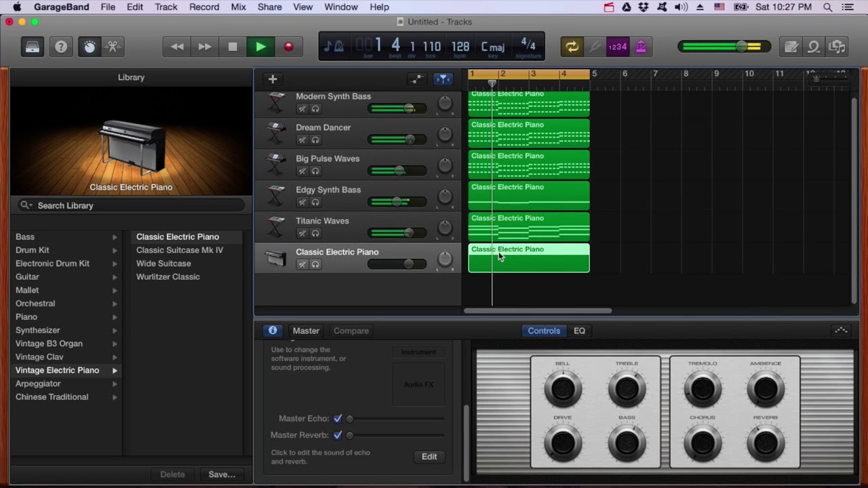
Task: Toggle the blue Catch Playhead button
Action: [x=443, y=79]
